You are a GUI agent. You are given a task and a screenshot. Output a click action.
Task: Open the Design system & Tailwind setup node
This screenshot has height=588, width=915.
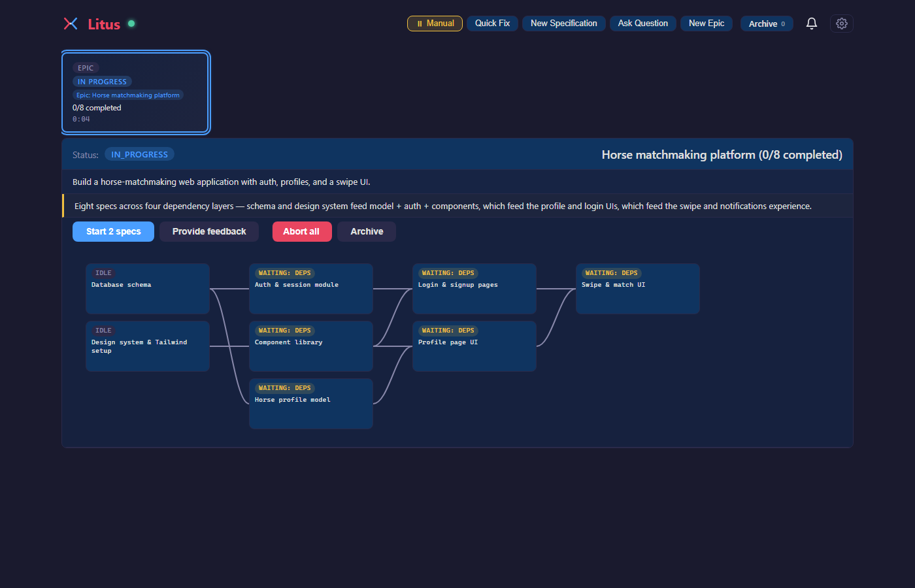(x=148, y=346)
